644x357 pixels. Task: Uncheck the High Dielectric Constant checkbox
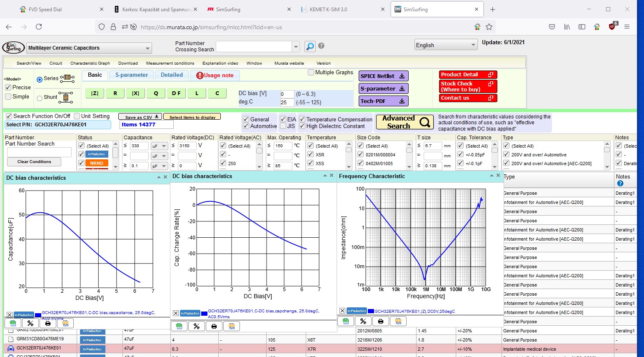click(x=302, y=126)
